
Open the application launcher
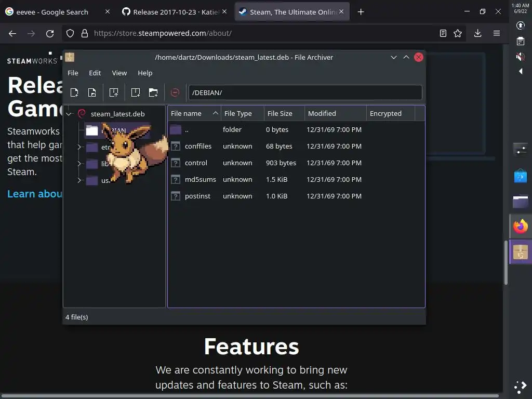point(521,387)
